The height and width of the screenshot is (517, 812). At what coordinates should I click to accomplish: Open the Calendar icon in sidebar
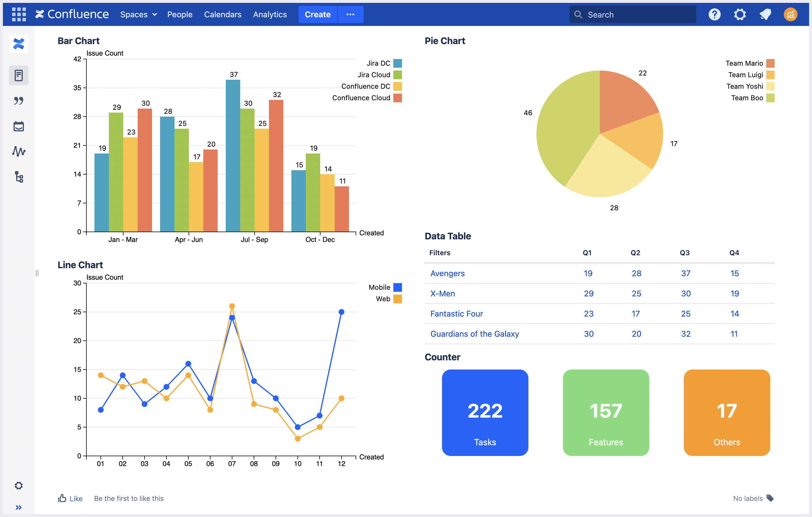click(18, 126)
